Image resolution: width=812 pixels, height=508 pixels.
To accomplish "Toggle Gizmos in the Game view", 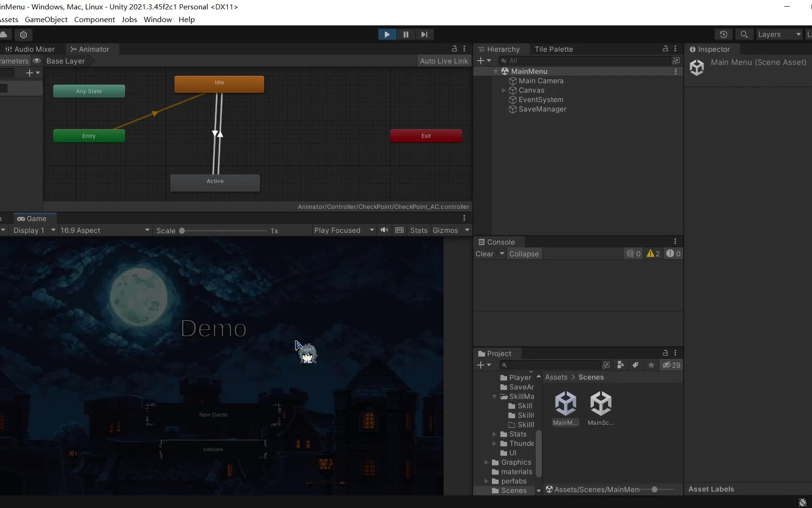I will click(x=445, y=230).
